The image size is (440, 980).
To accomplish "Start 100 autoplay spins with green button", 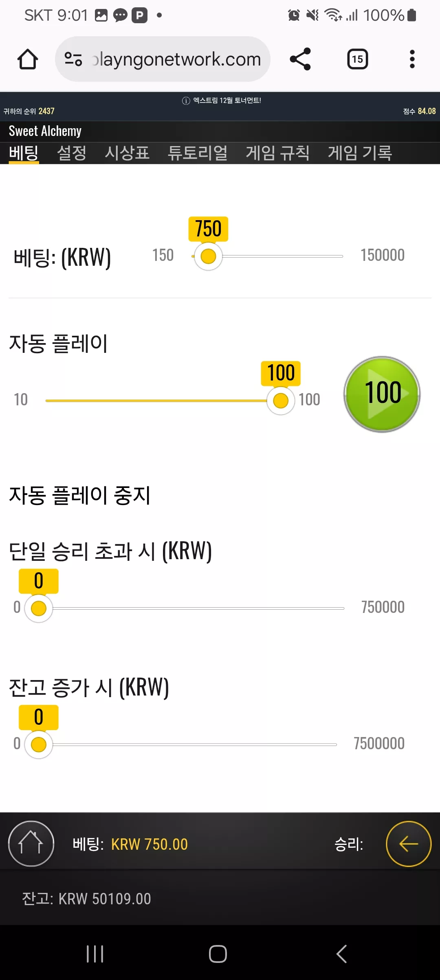I will coord(382,394).
